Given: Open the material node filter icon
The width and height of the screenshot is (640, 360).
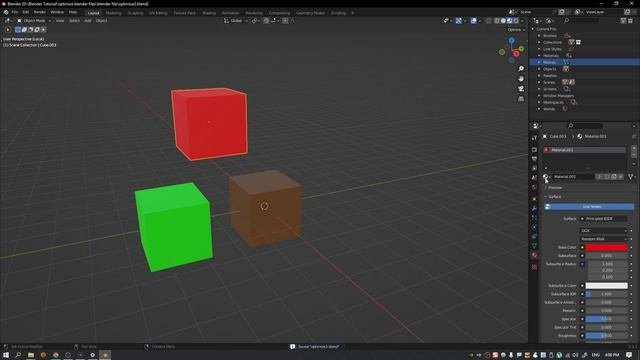Looking at the screenshot, I should [631, 177].
